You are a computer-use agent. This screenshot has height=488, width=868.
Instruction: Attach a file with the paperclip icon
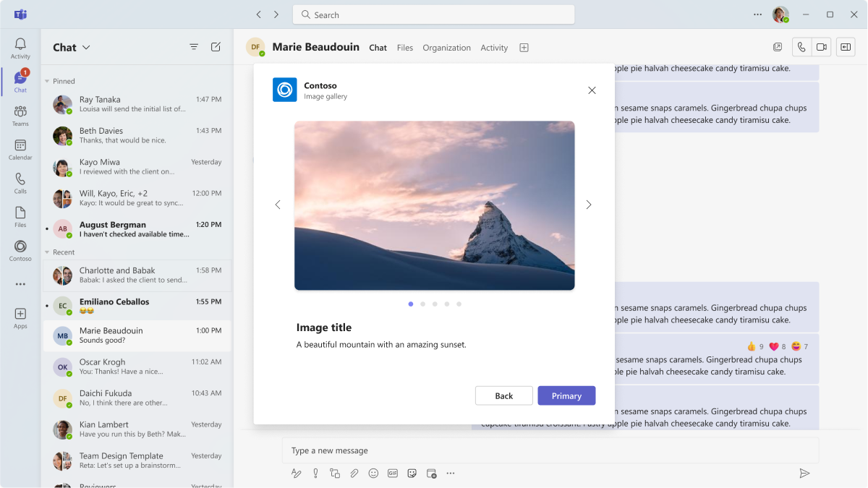tap(354, 474)
